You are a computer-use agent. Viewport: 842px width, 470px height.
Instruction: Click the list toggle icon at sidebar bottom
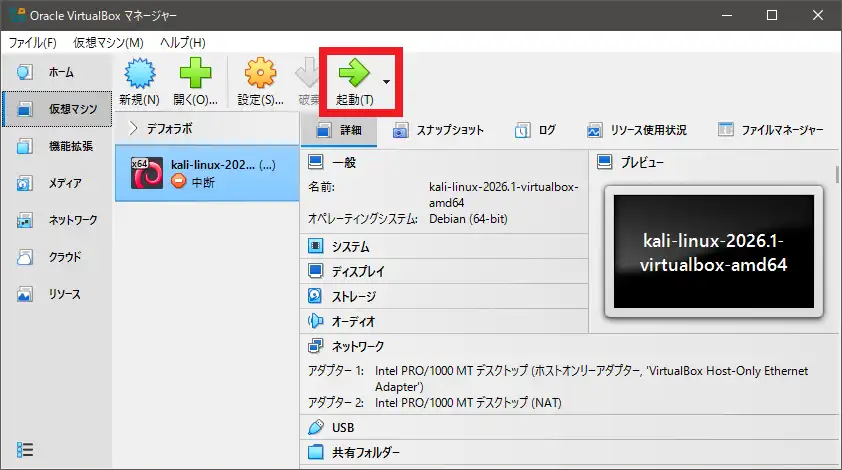pyautogui.click(x=25, y=450)
